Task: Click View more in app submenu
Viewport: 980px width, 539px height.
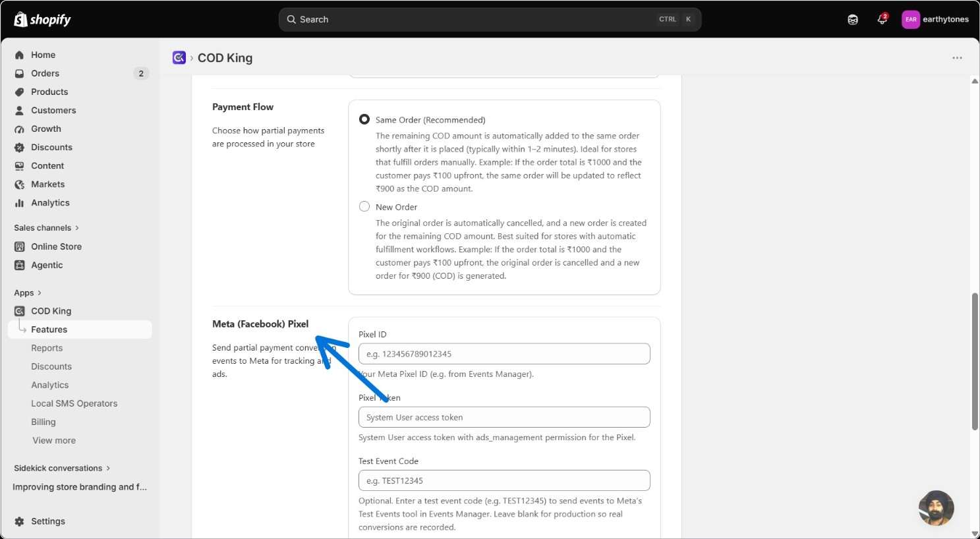Action: pyautogui.click(x=54, y=441)
